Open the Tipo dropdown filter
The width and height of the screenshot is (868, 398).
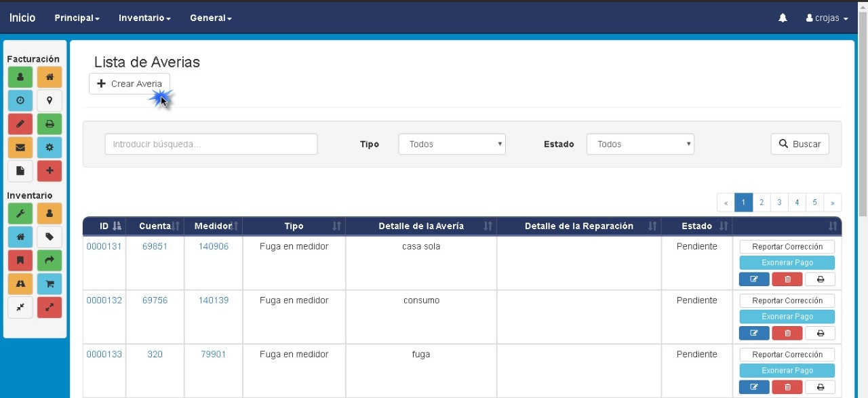tap(452, 144)
